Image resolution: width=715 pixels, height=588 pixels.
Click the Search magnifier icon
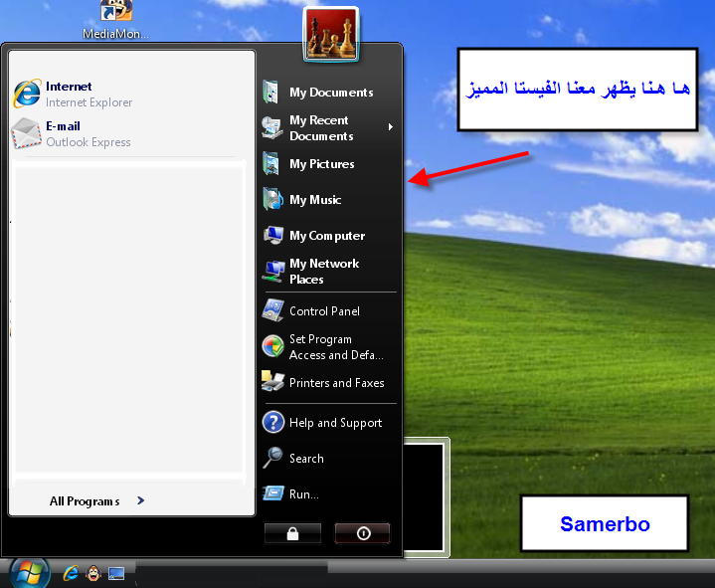pyautogui.click(x=273, y=458)
